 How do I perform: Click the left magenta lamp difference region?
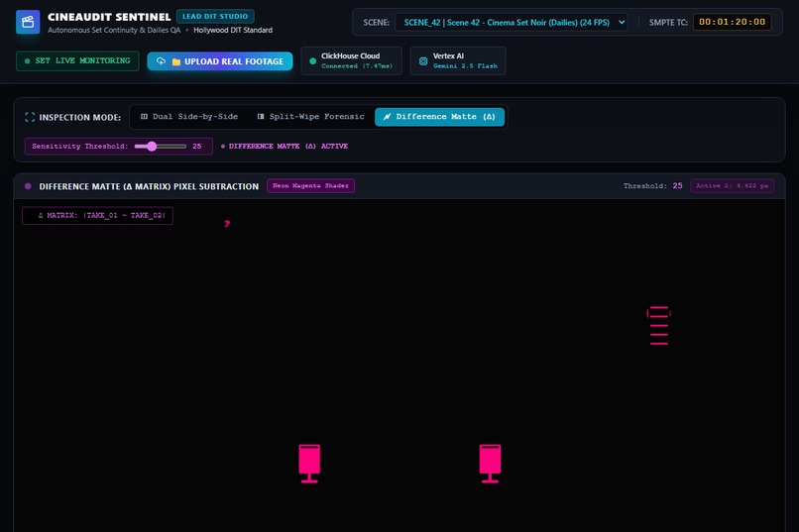309,464
